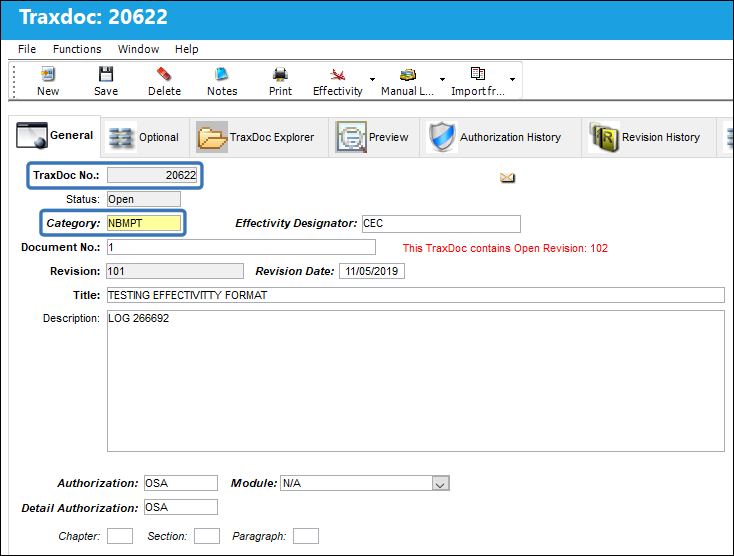Click the Effectivity Designator field
The height and width of the screenshot is (556, 734).
click(441, 224)
